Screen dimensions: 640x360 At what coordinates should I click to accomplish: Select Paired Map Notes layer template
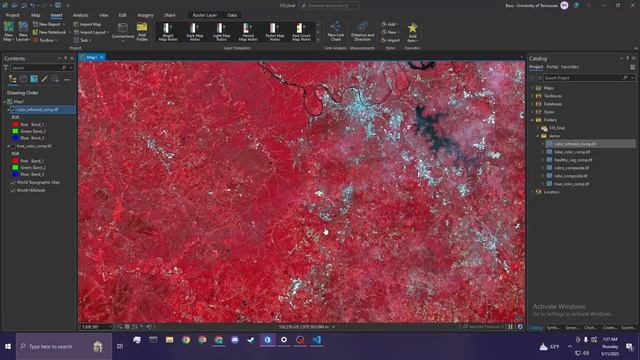pos(248,31)
